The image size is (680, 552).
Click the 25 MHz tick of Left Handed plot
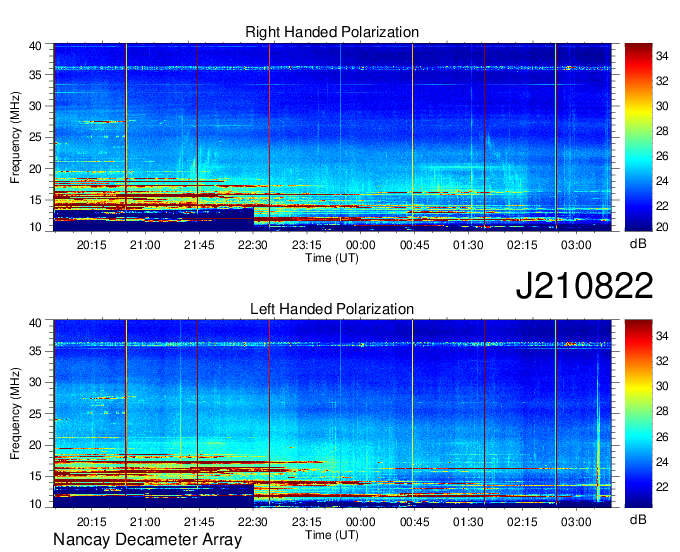coord(35,414)
